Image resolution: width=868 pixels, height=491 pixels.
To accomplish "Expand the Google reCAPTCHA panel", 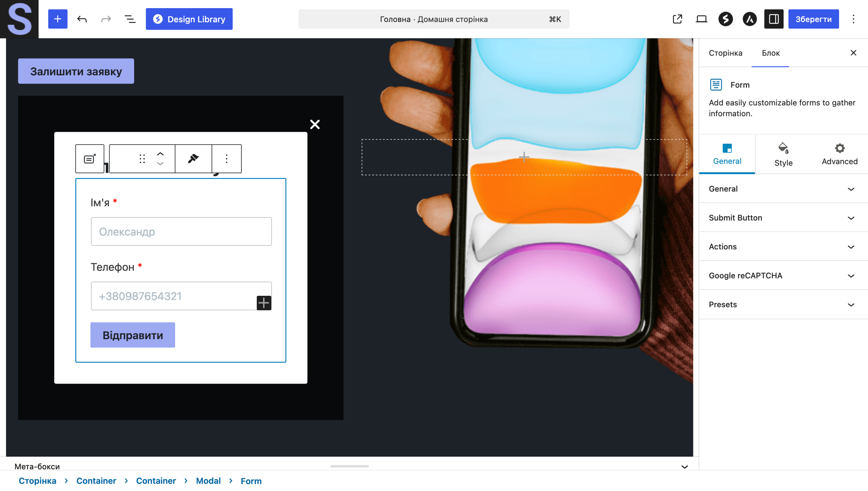I will 783,275.
